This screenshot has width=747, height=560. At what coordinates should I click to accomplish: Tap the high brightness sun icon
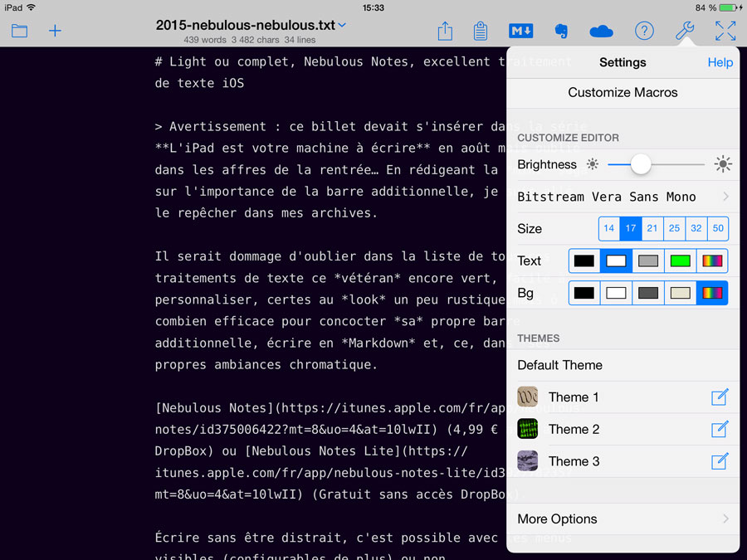[723, 164]
